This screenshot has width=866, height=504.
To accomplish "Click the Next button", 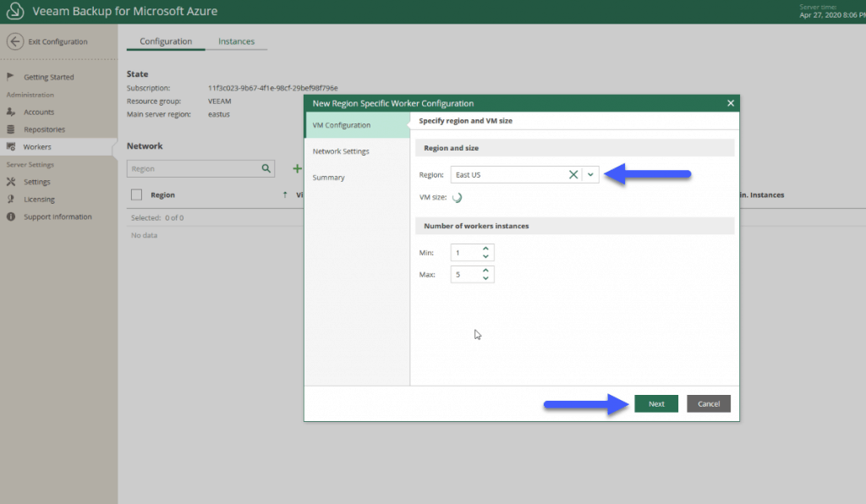I will [x=656, y=403].
